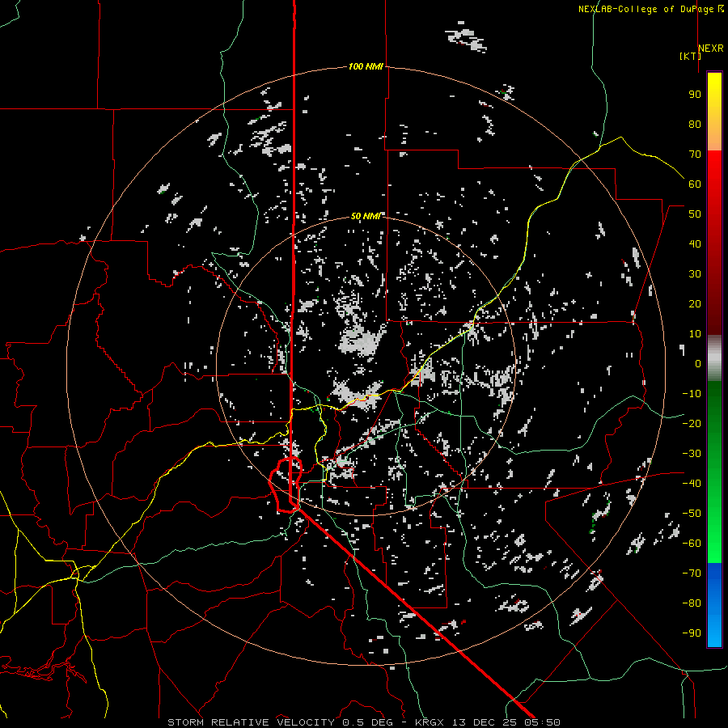Click the positive 10 value on velocity scale
Viewport: 728px width, 728px height.
695,334
